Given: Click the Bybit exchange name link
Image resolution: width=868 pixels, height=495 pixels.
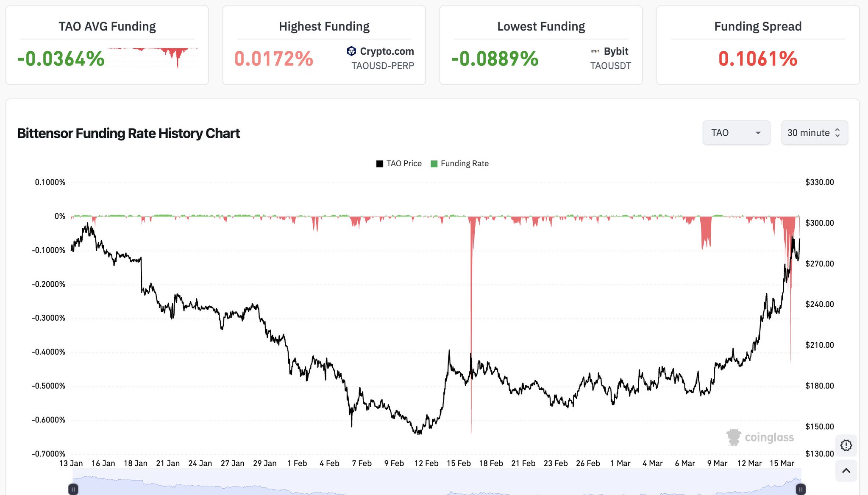Looking at the screenshot, I should 616,51.
